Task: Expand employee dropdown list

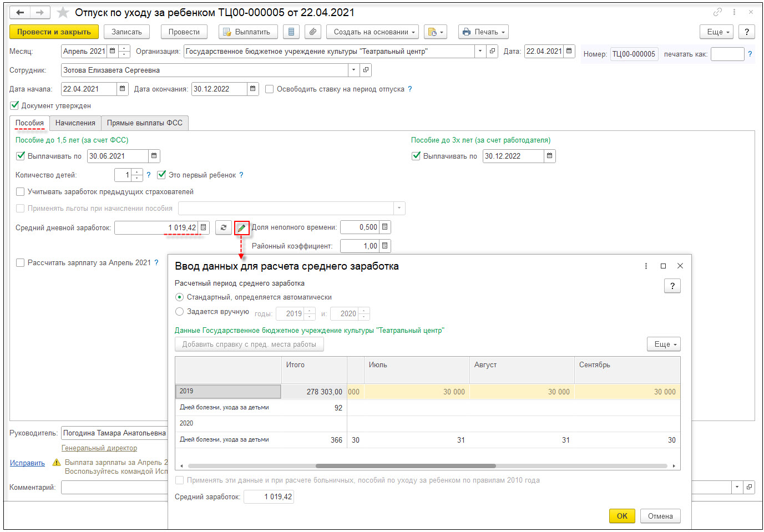Action: click(354, 70)
